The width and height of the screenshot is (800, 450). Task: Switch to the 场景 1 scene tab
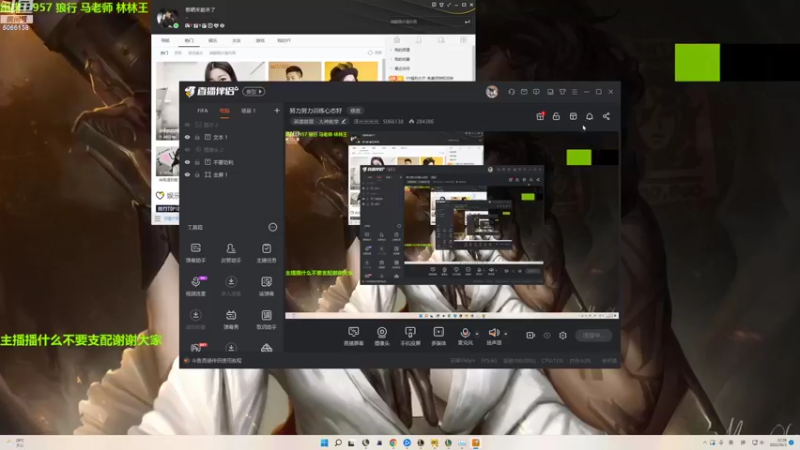248,111
